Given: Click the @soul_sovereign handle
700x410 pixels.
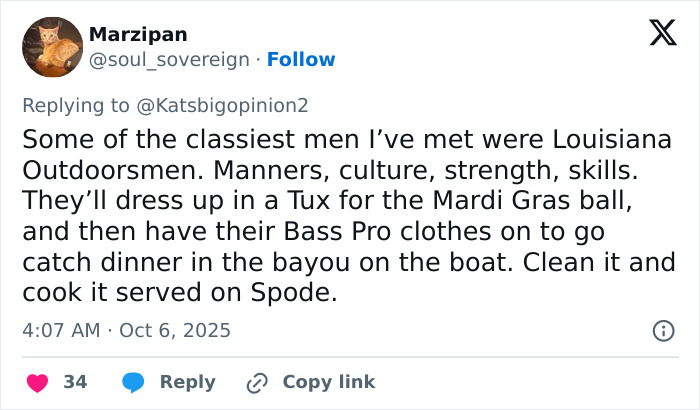Looking at the screenshot, I should 169,60.
